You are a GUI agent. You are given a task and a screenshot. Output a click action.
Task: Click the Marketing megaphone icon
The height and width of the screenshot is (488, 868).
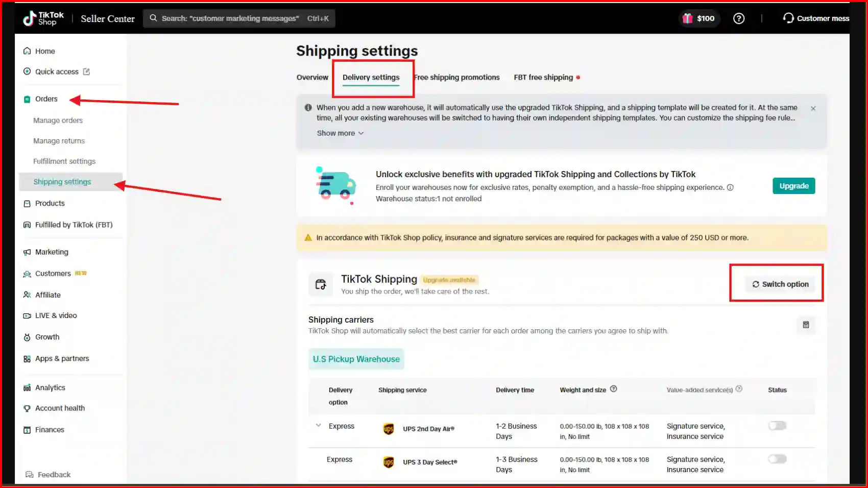[27, 252]
